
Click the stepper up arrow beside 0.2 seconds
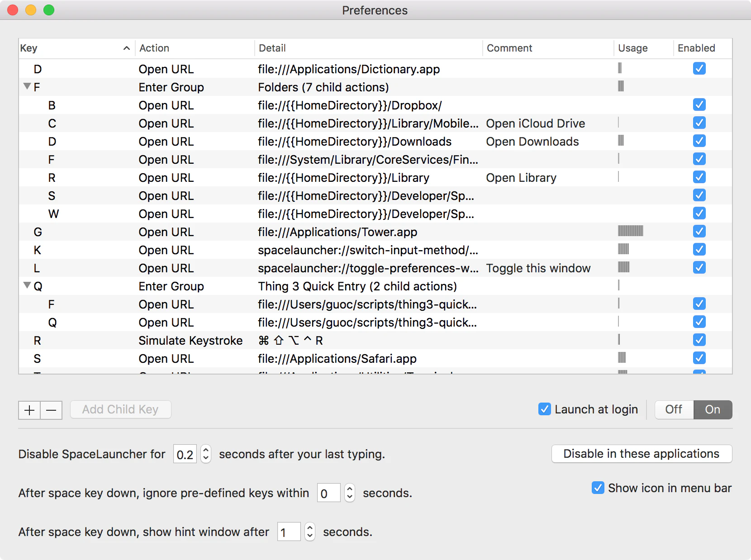pyautogui.click(x=205, y=450)
